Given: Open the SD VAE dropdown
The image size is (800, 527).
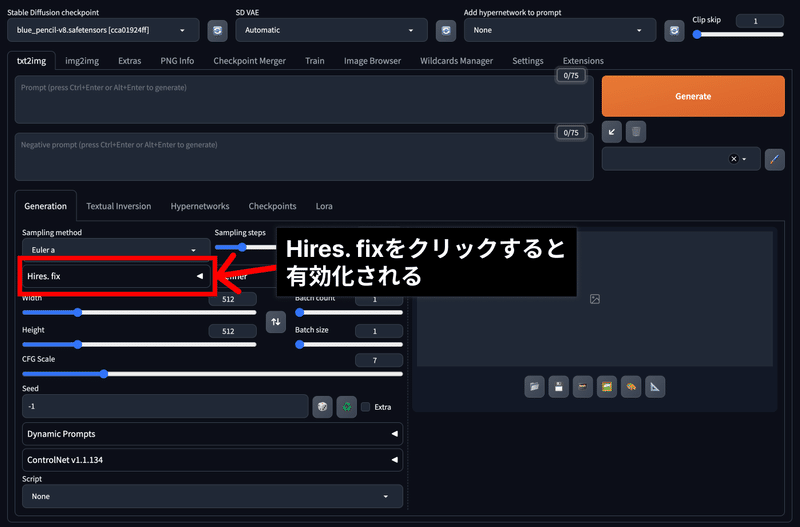Looking at the screenshot, I should 331,30.
